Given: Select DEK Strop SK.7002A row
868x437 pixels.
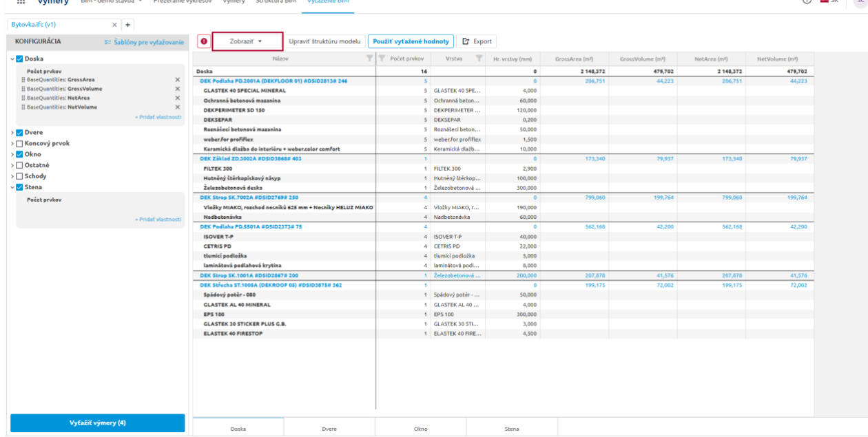Looking at the screenshot, I should [x=503, y=198].
